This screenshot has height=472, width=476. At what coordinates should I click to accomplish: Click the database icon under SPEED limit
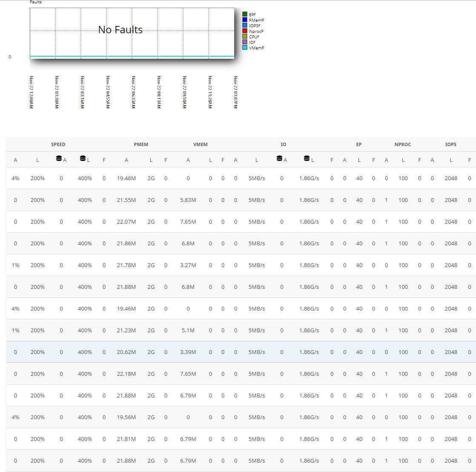(83, 159)
